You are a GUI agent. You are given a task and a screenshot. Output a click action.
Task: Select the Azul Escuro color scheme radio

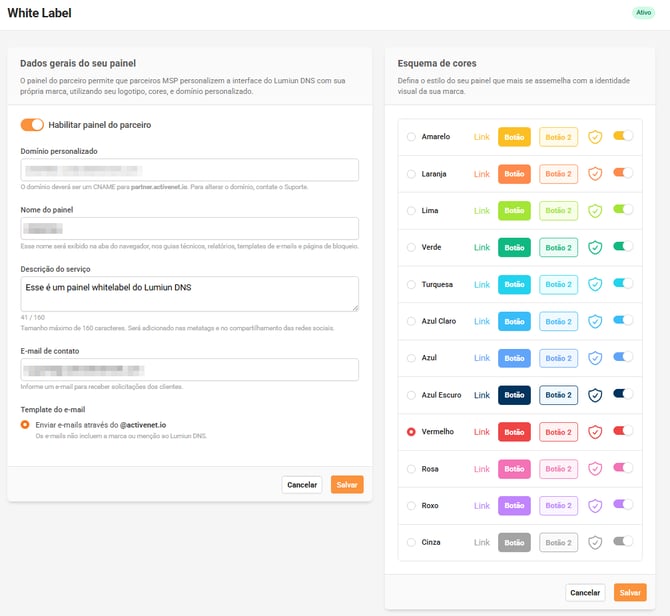tap(411, 395)
